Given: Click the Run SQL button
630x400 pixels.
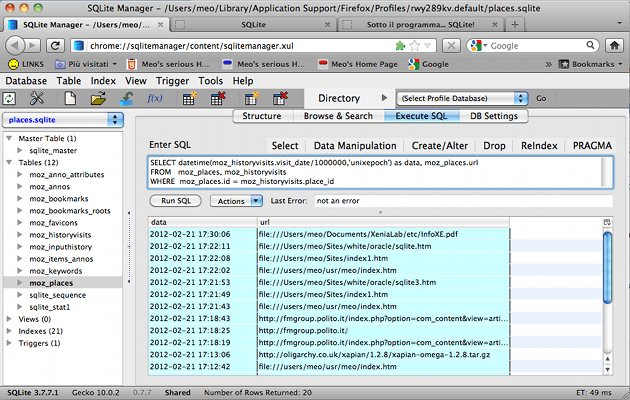Looking at the screenshot, I should click(x=176, y=201).
